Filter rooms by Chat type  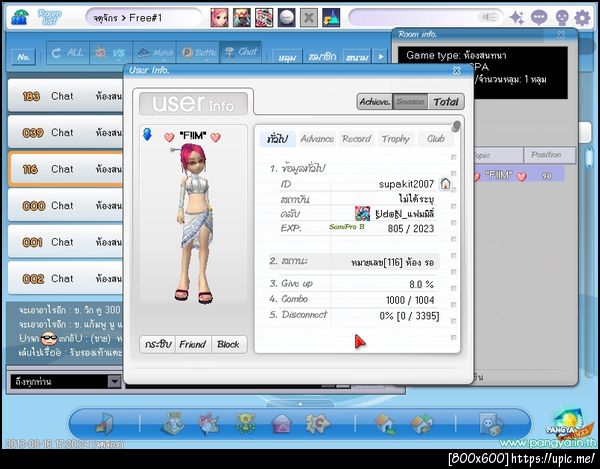click(x=241, y=52)
